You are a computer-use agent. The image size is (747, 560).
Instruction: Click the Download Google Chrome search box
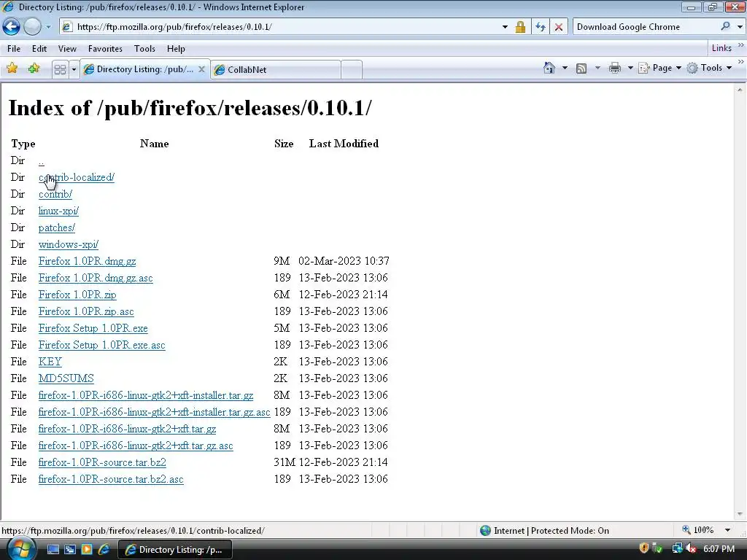tap(646, 27)
